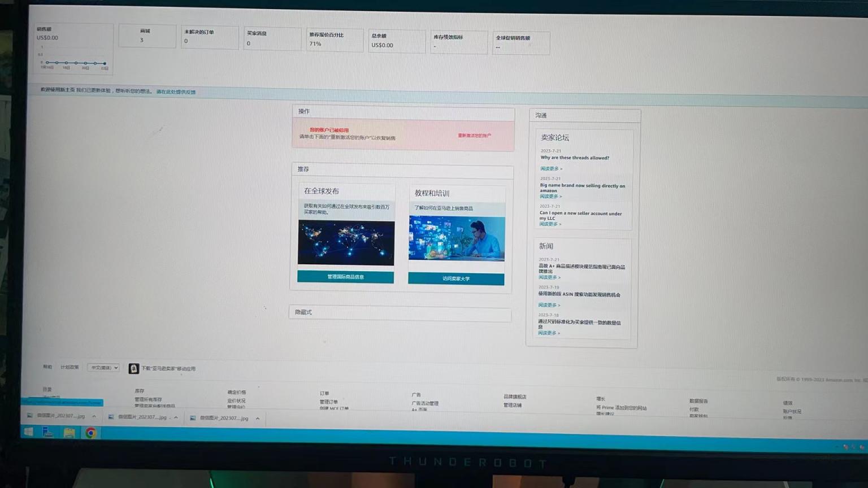Open the 商城 marketplaces card
The height and width of the screenshot is (488, 868).
pyautogui.click(x=147, y=36)
